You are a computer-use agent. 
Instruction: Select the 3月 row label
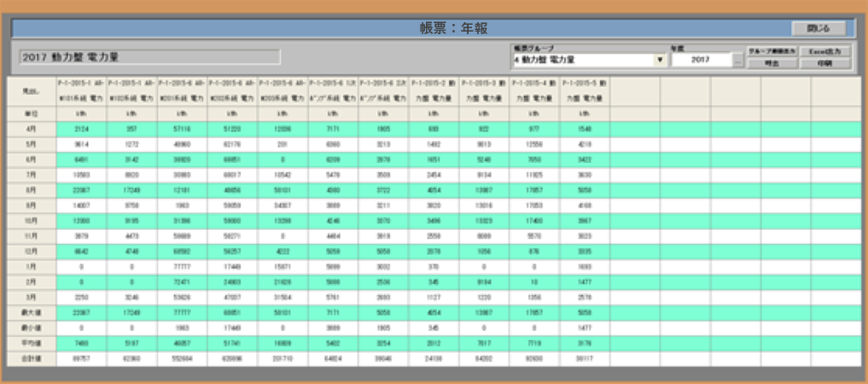[x=31, y=298]
